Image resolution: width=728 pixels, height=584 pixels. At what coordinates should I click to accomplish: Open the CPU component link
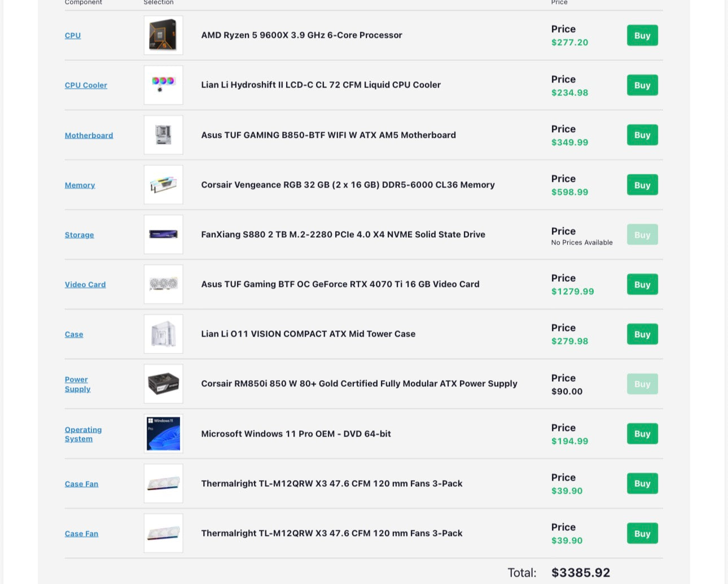click(73, 36)
